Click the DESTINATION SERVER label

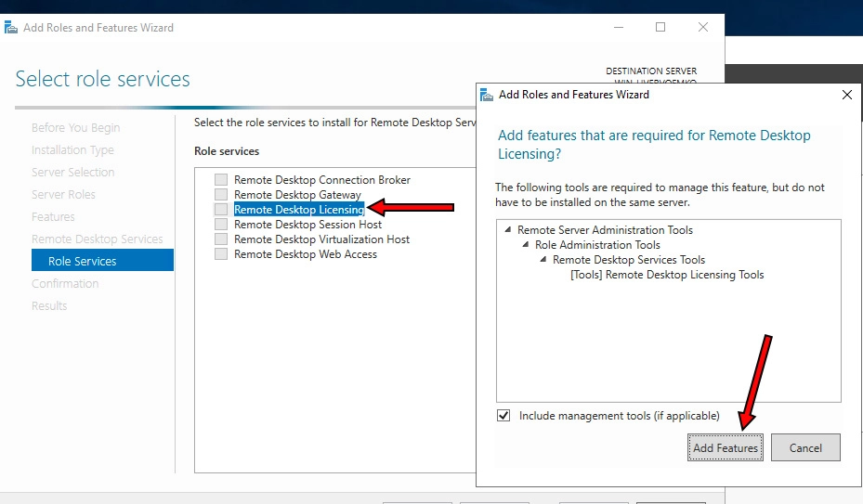pyautogui.click(x=651, y=71)
